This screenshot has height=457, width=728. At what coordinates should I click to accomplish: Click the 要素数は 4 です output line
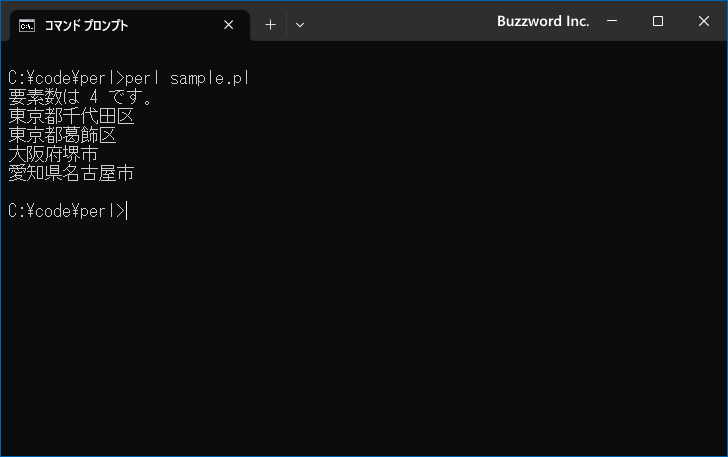coord(80,97)
